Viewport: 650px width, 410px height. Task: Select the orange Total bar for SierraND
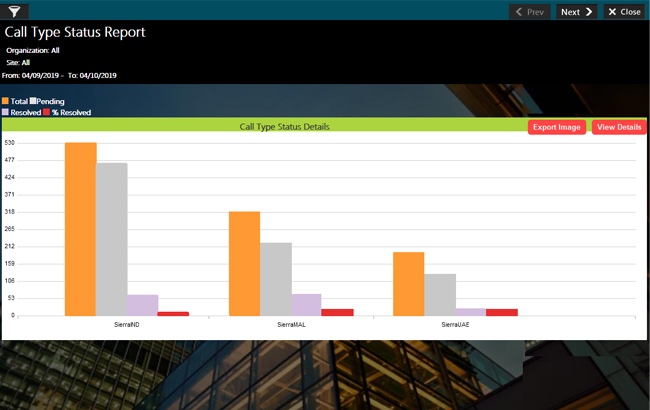[80, 229]
